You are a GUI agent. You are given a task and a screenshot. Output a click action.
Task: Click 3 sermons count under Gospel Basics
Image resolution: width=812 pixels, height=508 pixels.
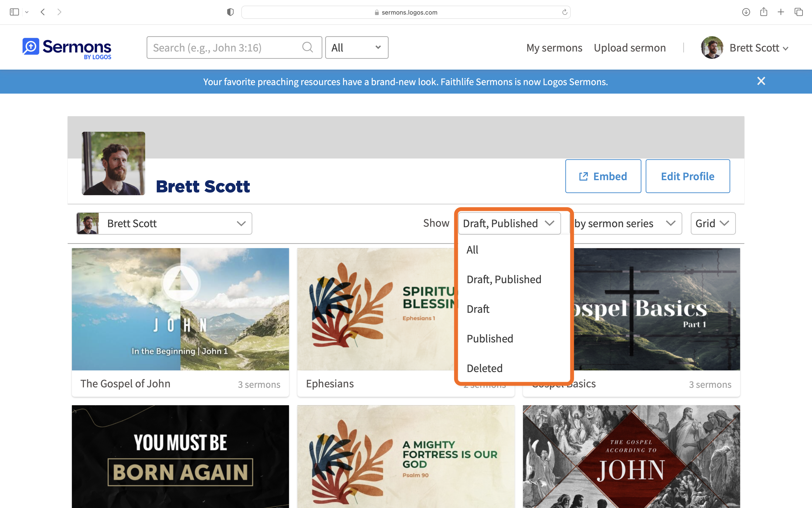coord(710,384)
